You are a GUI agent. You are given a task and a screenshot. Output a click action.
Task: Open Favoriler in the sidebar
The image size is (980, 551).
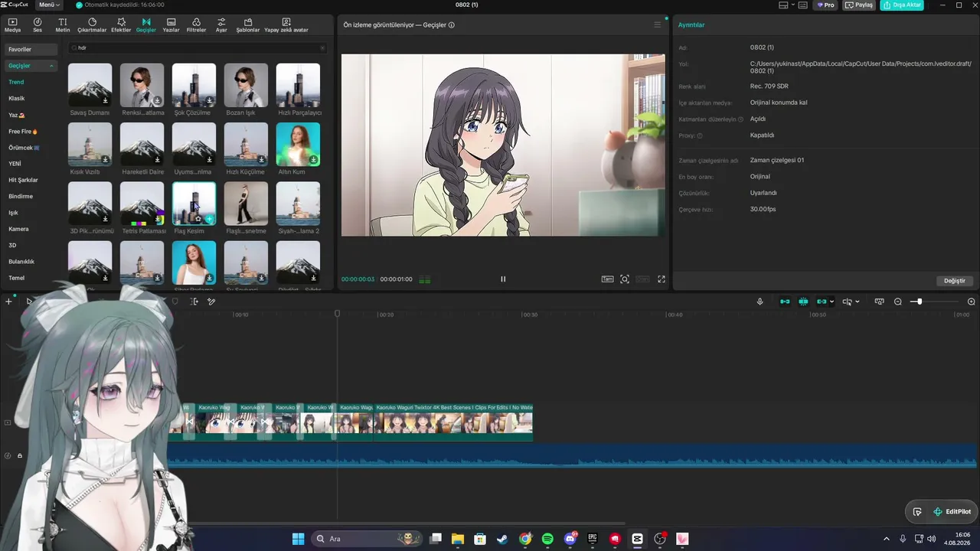point(31,50)
